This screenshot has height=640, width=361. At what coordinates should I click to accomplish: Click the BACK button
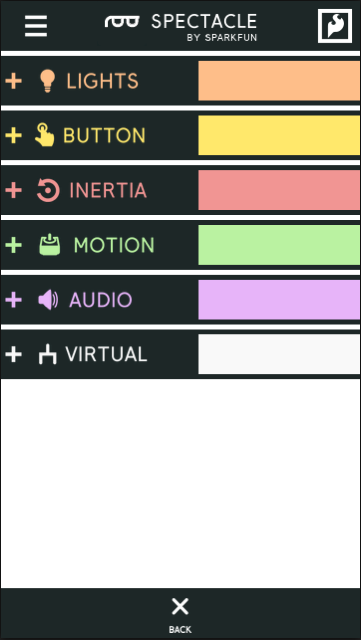(180, 615)
